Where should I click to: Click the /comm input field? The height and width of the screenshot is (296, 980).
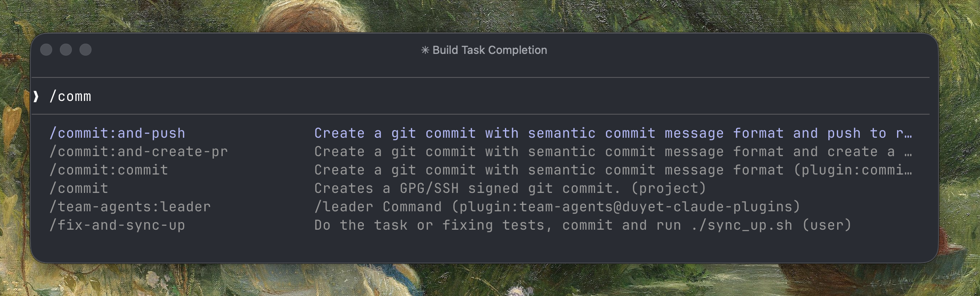tap(71, 96)
